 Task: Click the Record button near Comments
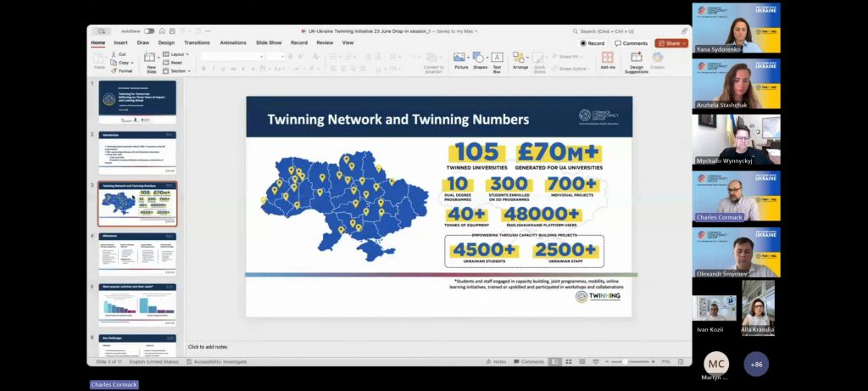(593, 43)
